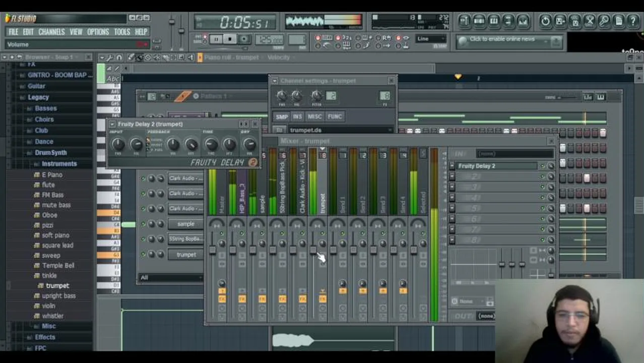Select Temple Bell instrument in browser

[x=58, y=266]
